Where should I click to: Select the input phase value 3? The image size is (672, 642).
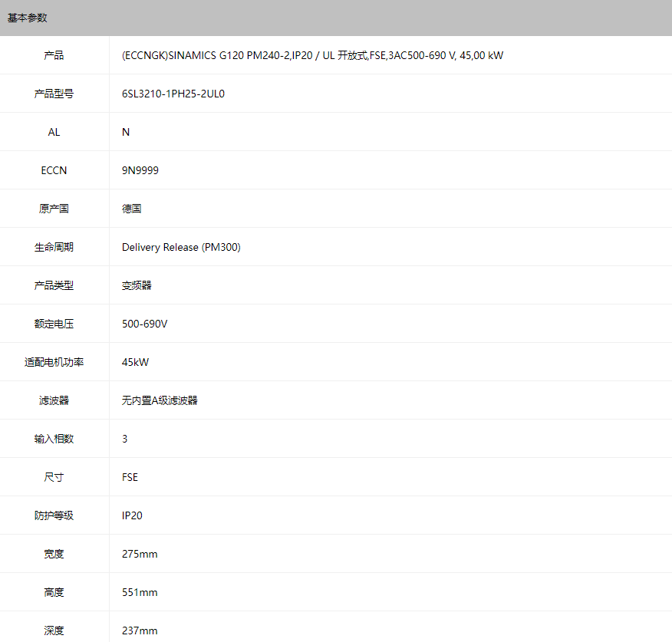click(125, 439)
